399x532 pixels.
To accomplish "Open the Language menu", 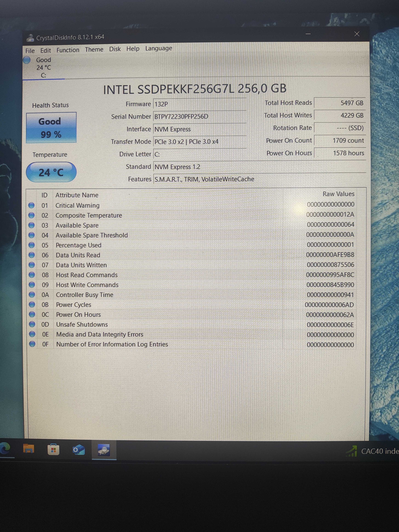I will 159,48.
